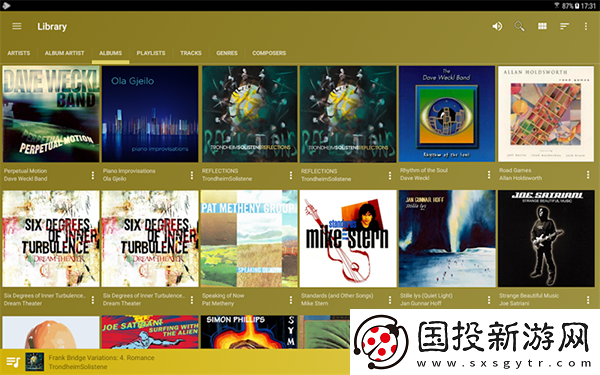Viewport: 600px width, 375px height.
Task: Open Ola Gjeilo Piano Improvisations cover
Action: (x=150, y=114)
